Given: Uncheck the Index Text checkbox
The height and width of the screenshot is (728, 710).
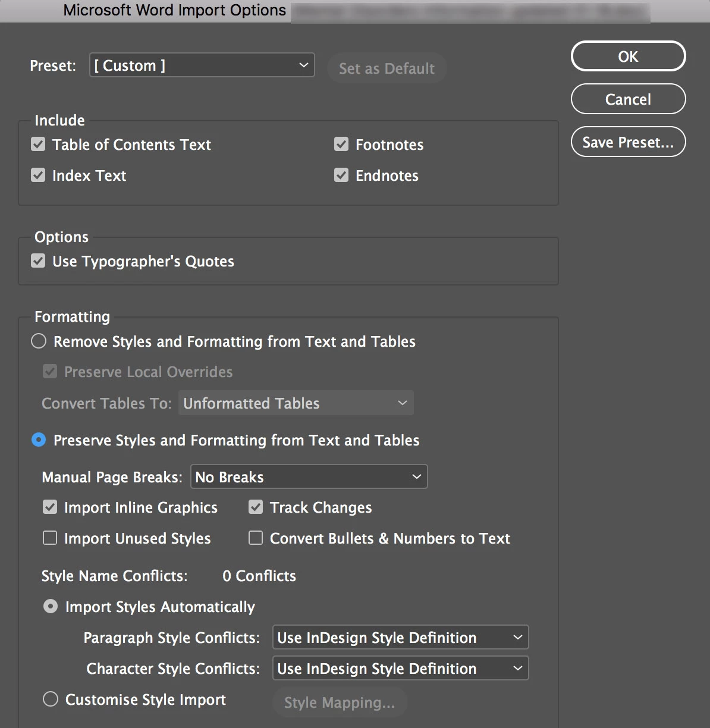Looking at the screenshot, I should [x=38, y=175].
